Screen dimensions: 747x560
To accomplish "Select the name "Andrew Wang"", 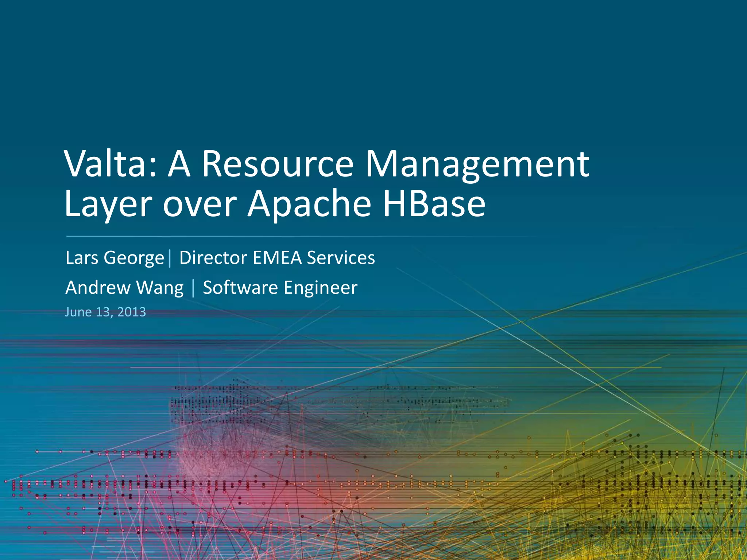I will [x=124, y=288].
